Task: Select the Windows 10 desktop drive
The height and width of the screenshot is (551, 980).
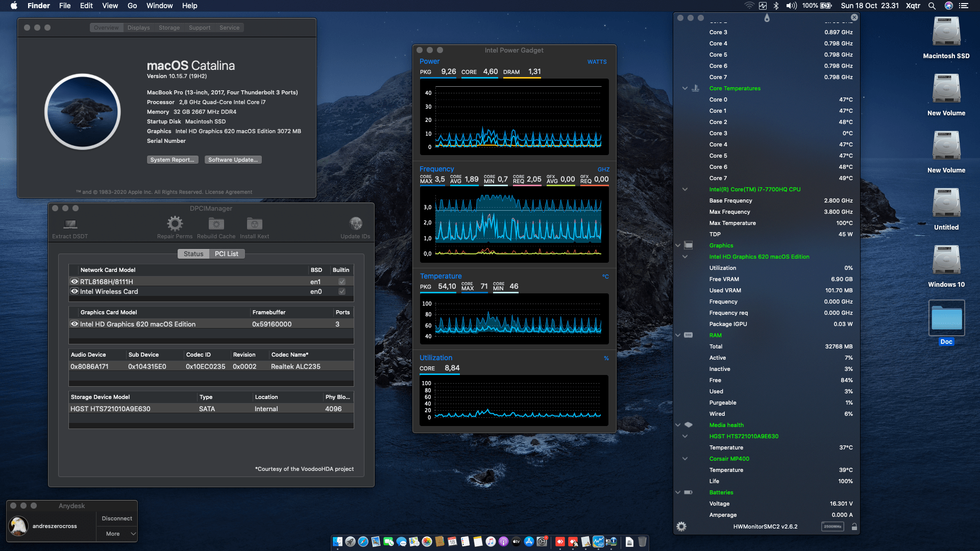Action: [946, 261]
